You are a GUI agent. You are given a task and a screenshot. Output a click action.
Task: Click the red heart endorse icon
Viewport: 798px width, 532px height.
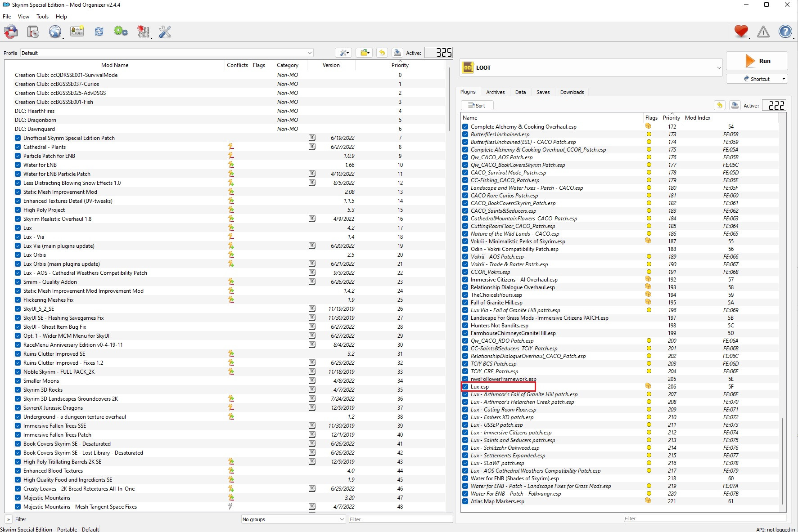pyautogui.click(x=741, y=31)
